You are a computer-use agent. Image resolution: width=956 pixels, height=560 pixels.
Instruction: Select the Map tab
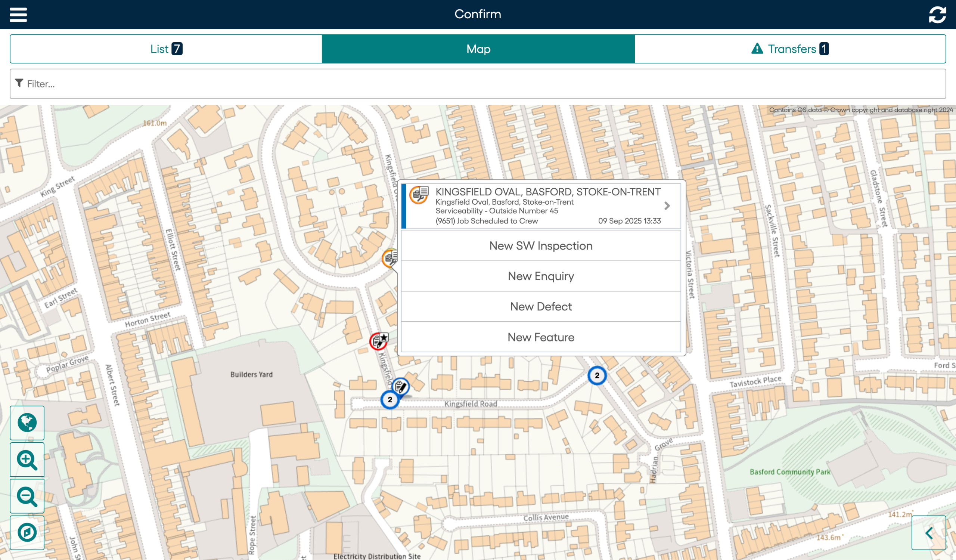coord(478,49)
